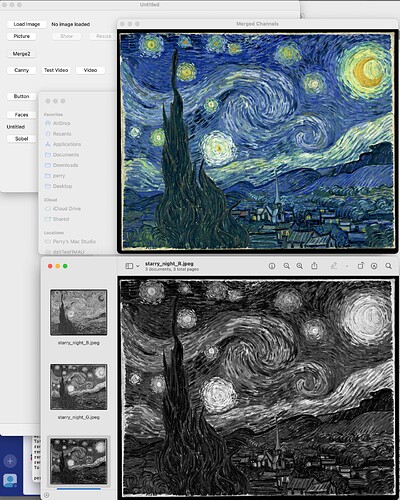The width and height of the screenshot is (400, 500).
Task: Click the dimmed Resize button
Action: coord(104,36)
